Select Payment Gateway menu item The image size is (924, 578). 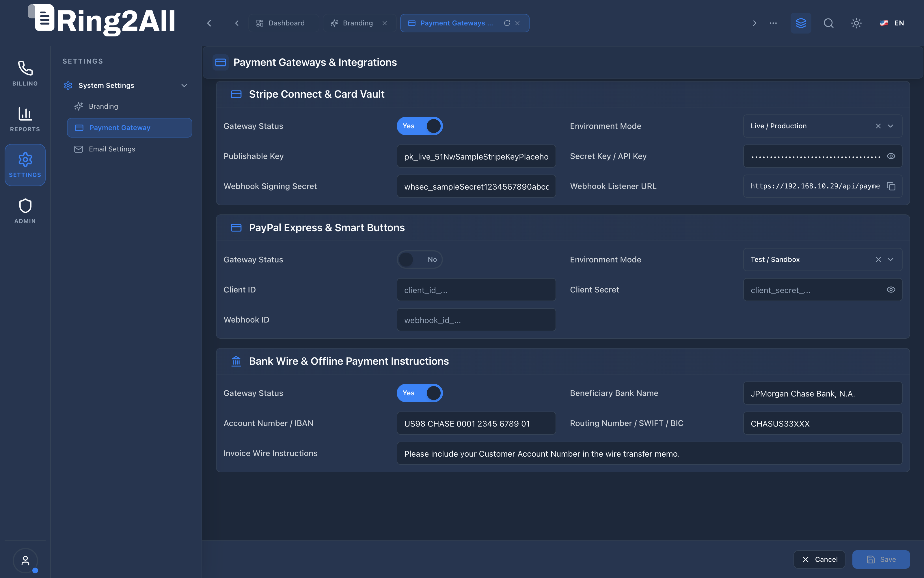click(129, 128)
